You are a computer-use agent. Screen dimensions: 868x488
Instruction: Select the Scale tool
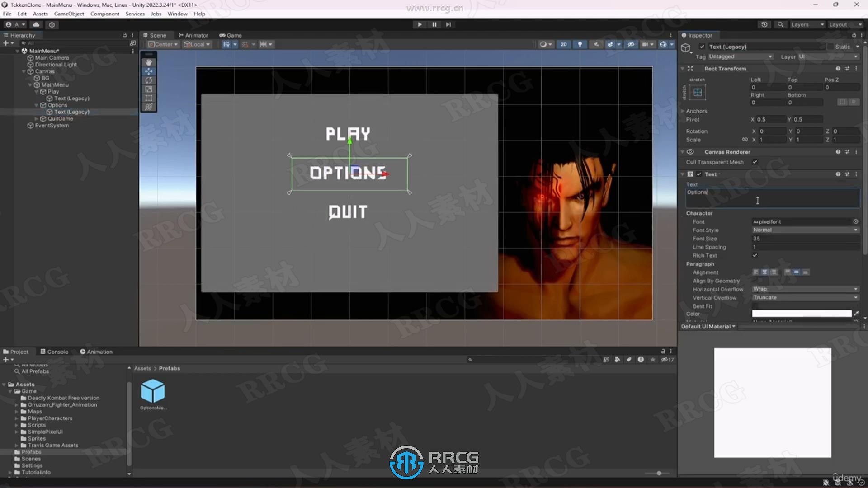[x=148, y=89]
